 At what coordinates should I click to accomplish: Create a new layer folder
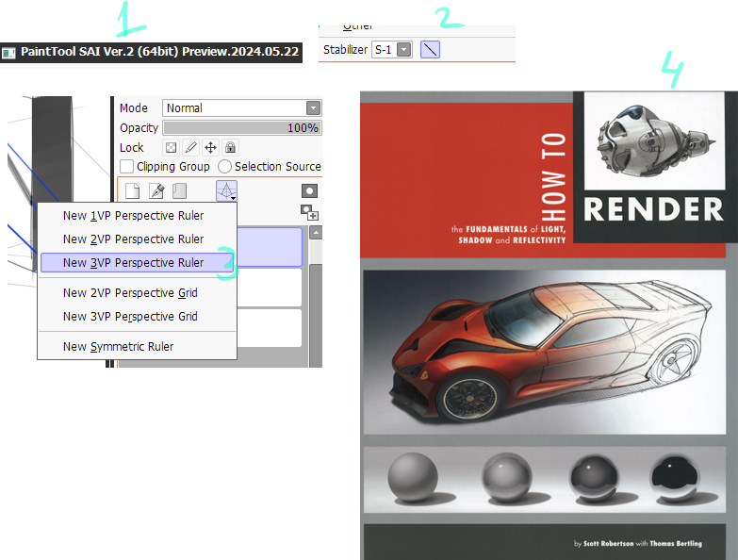pyautogui.click(x=180, y=190)
